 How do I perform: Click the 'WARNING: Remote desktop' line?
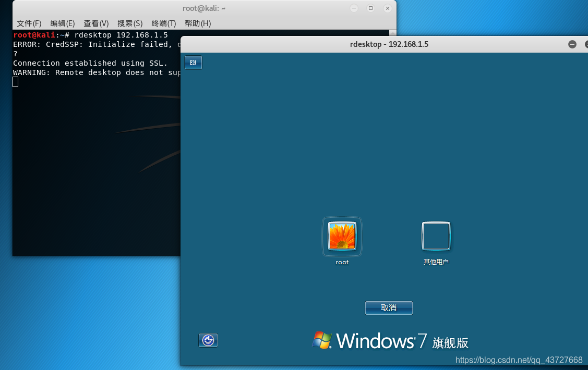pos(97,72)
